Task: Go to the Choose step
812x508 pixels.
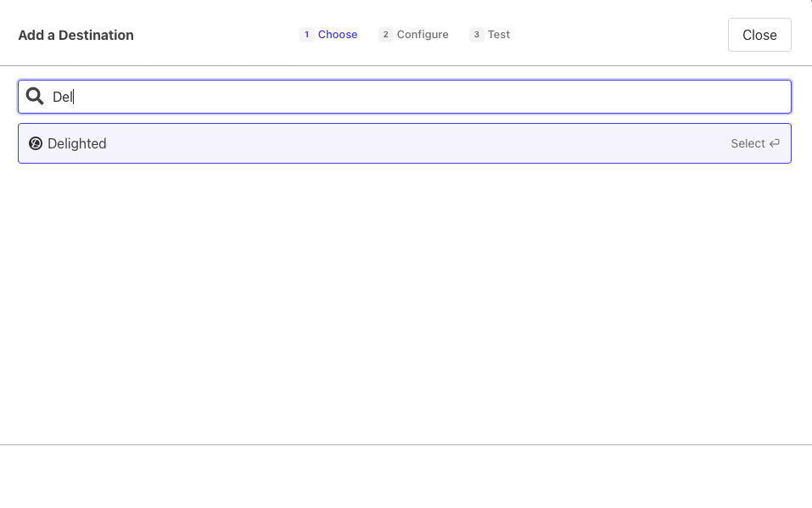Action: click(338, 35)
